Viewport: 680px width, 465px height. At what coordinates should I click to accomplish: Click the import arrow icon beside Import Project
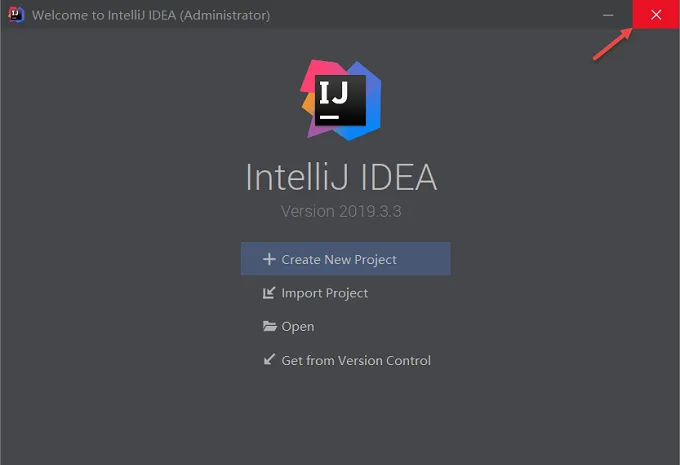coord(269,293)
